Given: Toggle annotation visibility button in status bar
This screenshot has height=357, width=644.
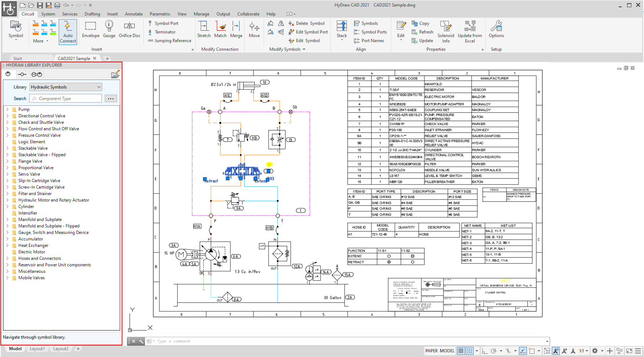Looking at the screenshot, I should tap(556, 351).
